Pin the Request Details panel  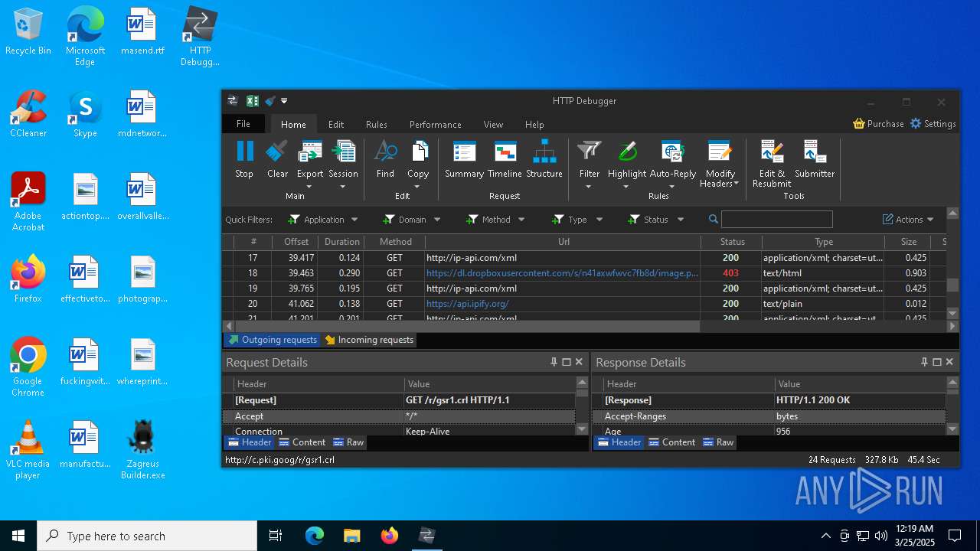click(x=554, y=362)
